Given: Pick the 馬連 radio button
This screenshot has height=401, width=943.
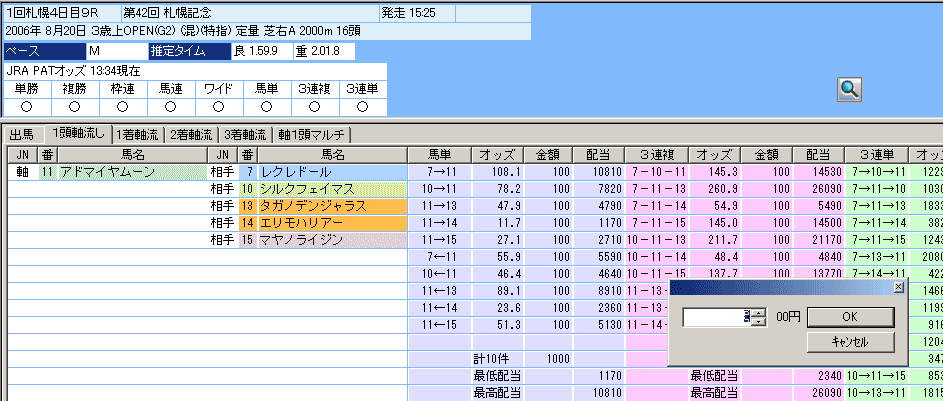Looking at the screenshot, I should pyautogui.click(x=170, y=106).
